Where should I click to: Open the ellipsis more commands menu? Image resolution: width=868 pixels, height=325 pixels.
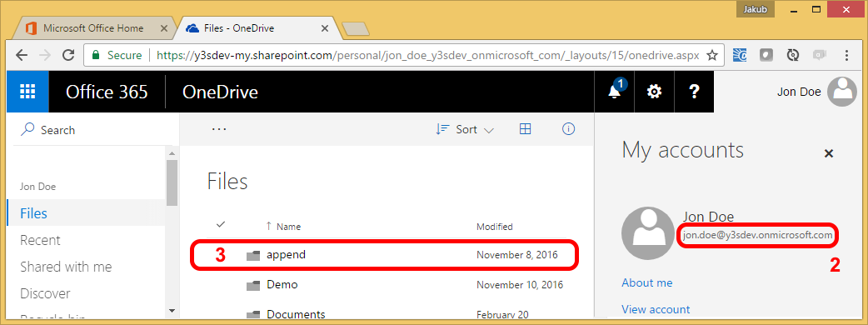(219, 129)
